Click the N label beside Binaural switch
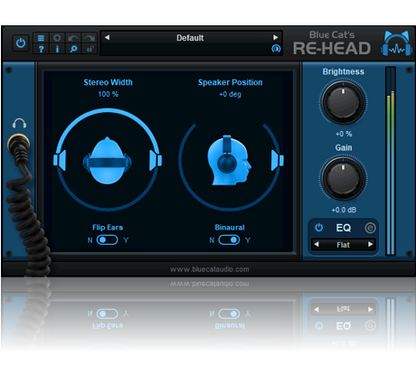Image resolution: width=416 pixels, height=376 pixels. (212, 240)
